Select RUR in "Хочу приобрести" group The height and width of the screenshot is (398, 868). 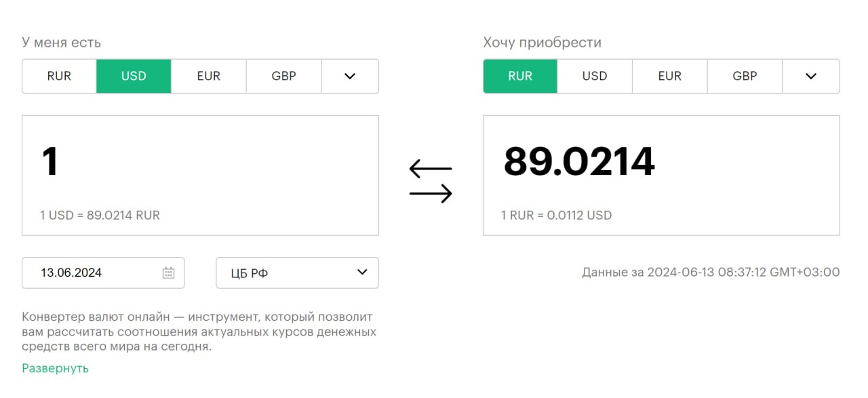pos(520,76)
